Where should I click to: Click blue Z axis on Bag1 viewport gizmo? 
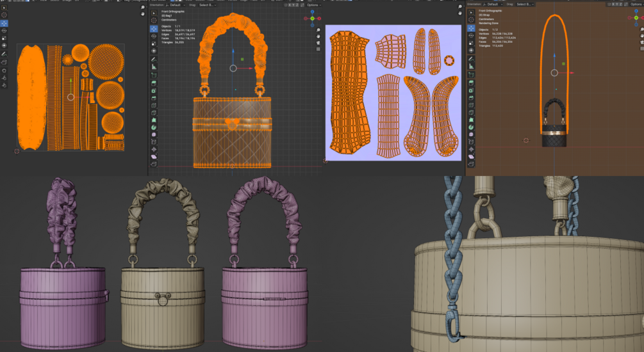[312, 12]
